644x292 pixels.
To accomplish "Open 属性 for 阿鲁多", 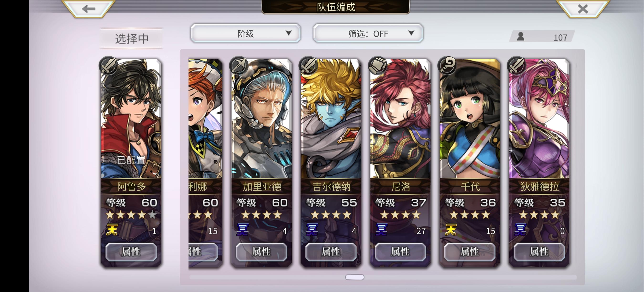I will pyautogui.click(x=131, y=252).
